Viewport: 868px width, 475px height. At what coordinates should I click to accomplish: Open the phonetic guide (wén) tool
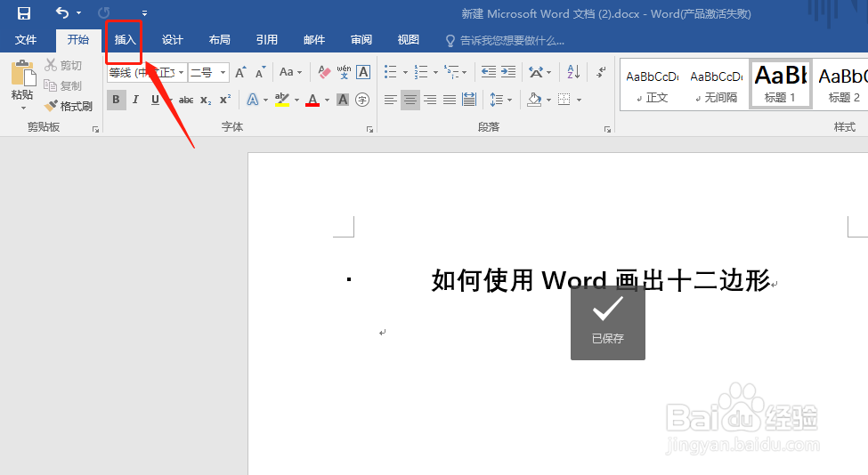click(344, 72)
